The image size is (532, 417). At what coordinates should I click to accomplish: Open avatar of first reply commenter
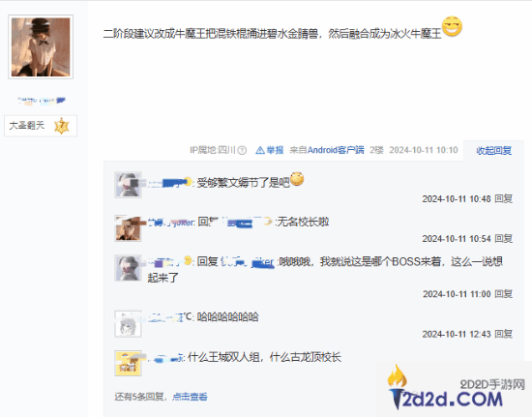[x=128, y=185]
